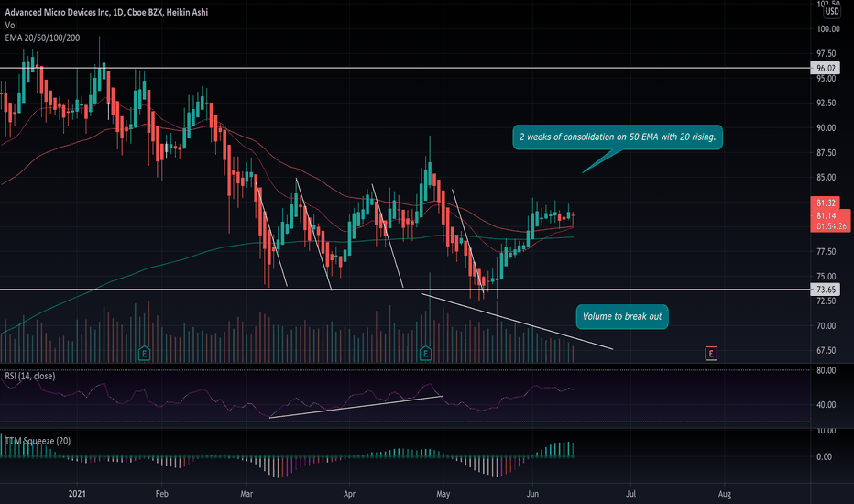Click the 81.14 price tag
This screenshot has width=854, height=504.
tap(827, 215)
